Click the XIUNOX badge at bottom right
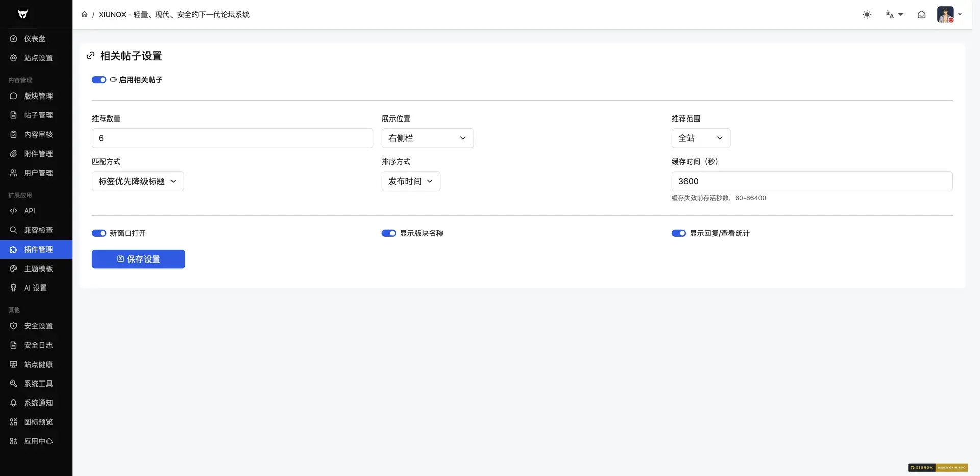The image size is (980, 476). click(938, 467)
